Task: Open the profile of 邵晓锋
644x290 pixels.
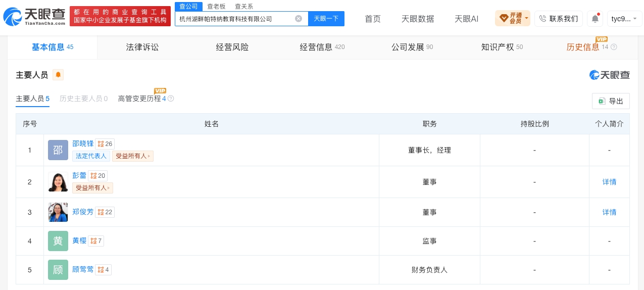Action: coord(83,143)
